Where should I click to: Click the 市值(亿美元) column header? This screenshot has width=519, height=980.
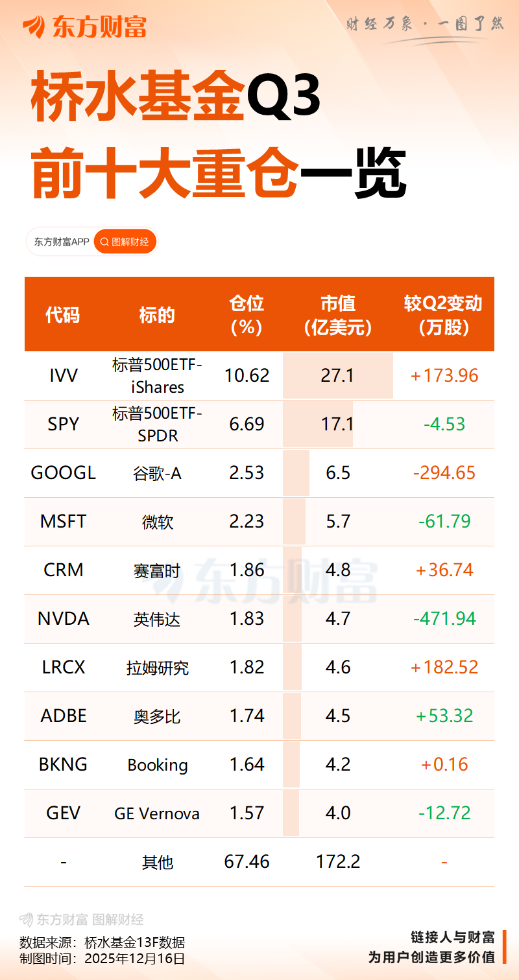(x=338, y=315)
